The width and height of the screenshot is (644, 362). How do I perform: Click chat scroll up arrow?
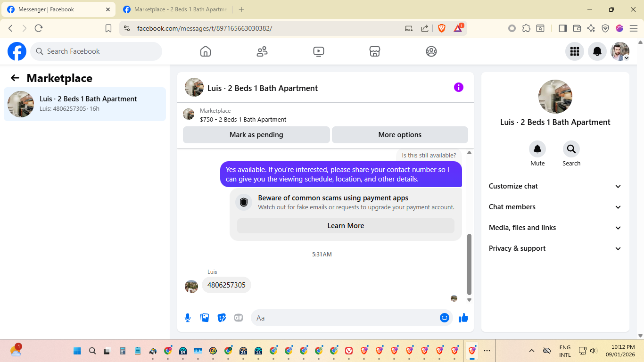click(469, 153)
